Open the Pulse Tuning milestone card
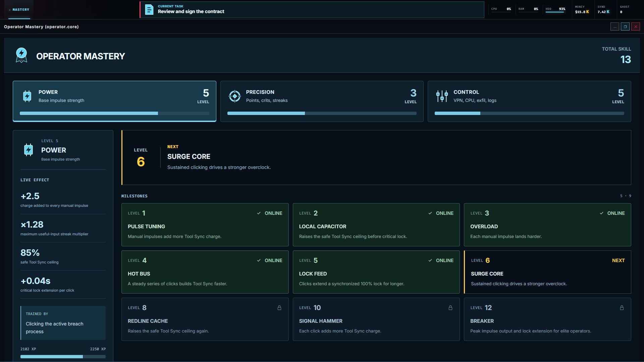The image size is (644, 362). (x=205, y=225)
